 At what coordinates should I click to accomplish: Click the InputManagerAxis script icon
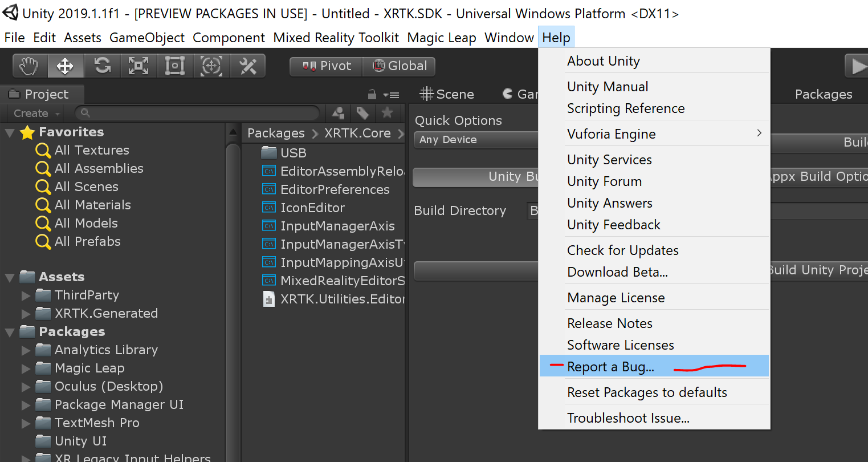pyautogui.click(x=269, y=226)
